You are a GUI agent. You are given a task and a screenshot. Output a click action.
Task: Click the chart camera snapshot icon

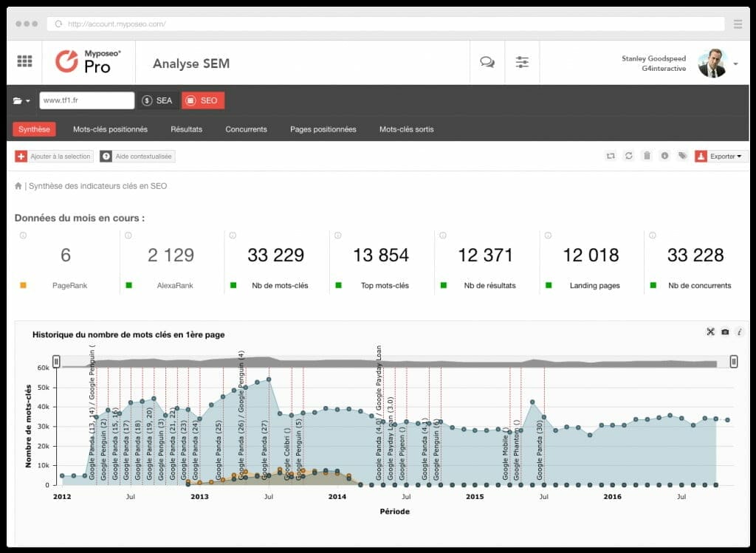pyautogui.click(x=725, y=332)
